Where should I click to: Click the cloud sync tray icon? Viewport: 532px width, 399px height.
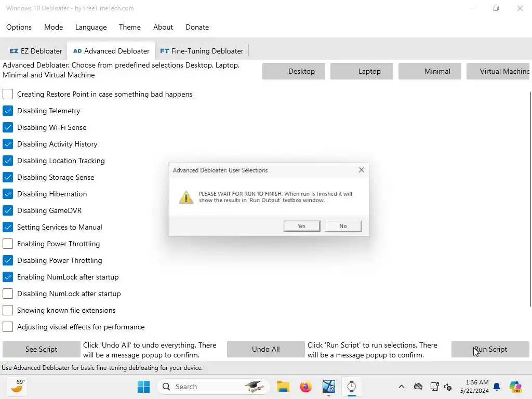click(418, 387)
